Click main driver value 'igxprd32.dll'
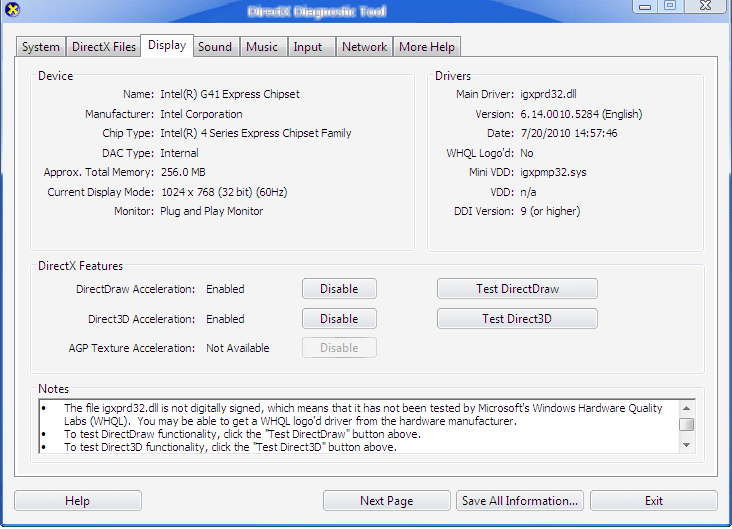 click(x=548, y=94)
